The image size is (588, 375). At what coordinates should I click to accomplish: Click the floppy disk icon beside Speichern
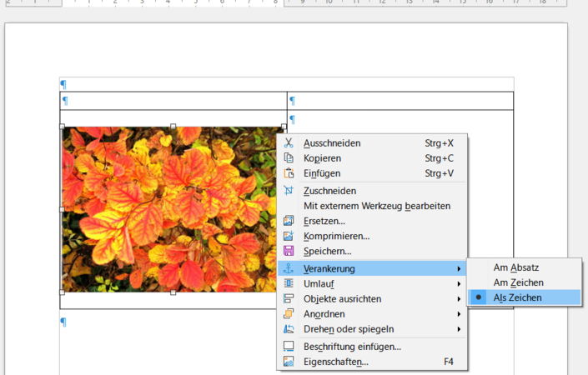pyautogui.click(x=289, y=251)
